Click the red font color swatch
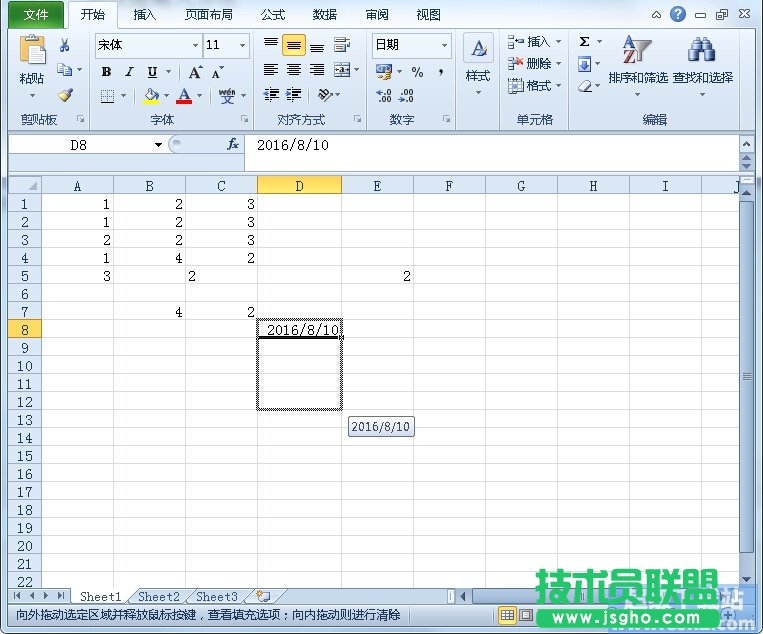The width and height of the screenshot is (763, 634). click(184, 97)
